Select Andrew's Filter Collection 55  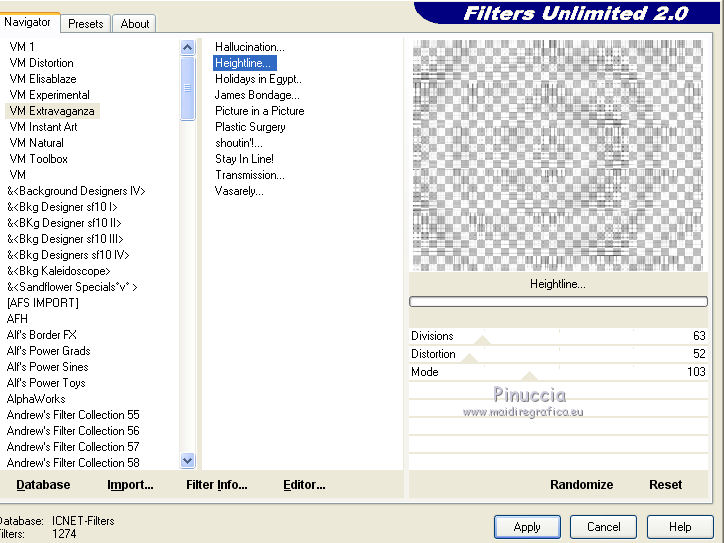tap(73, 415)
